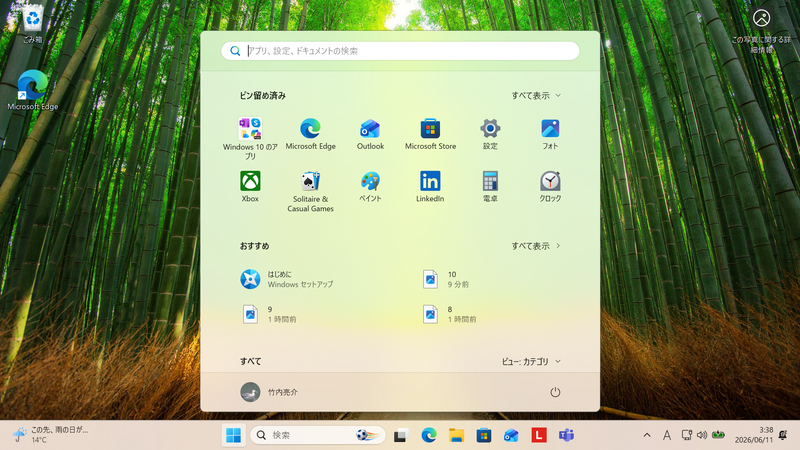Open Microsoft Edge from the taskbar

click(x=429, y=435)
